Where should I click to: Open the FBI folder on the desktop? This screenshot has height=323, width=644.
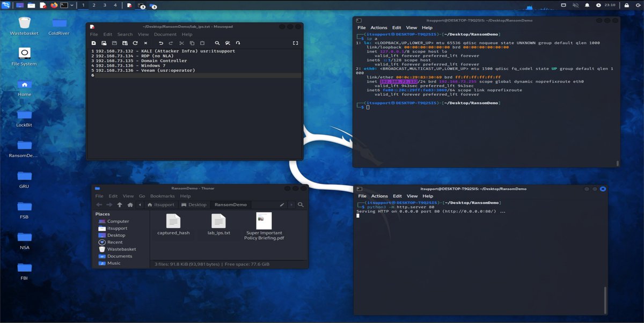point(24,272)
